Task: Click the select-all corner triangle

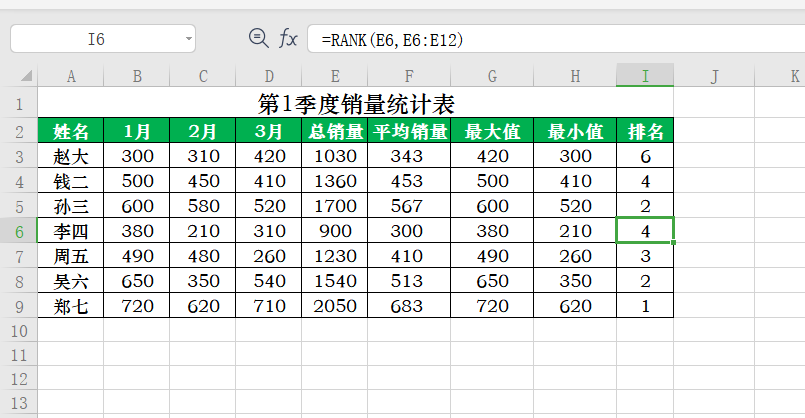Action: point(26,77)
